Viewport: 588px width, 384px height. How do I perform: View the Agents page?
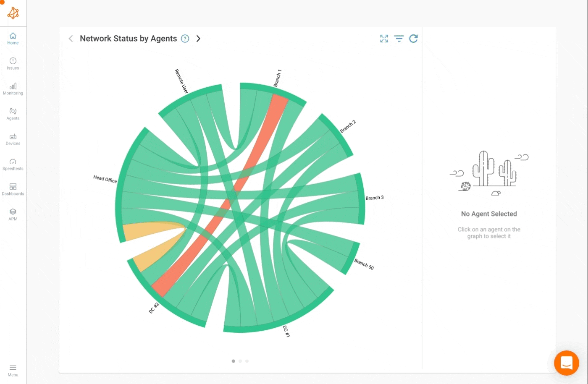[x=13, y=114]
